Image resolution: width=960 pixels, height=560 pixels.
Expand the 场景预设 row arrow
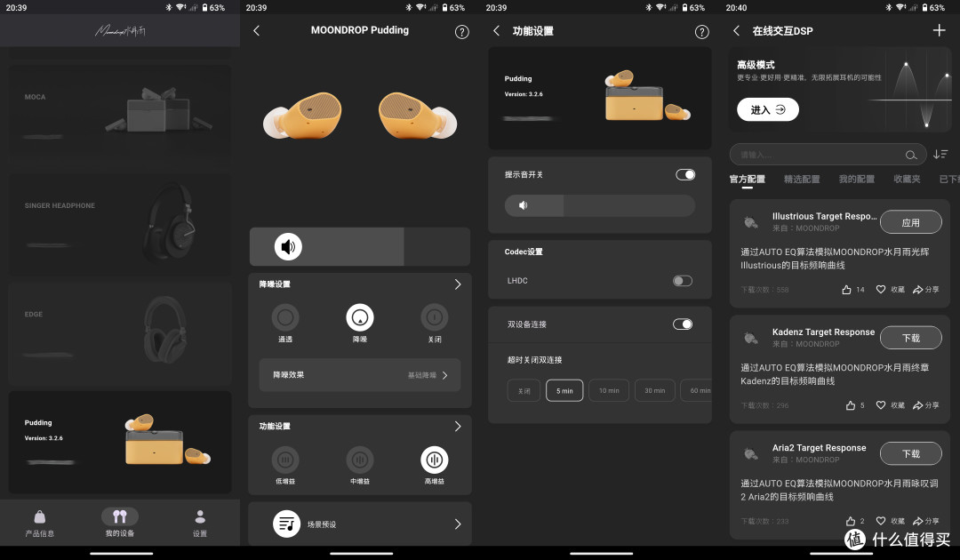[458, 524]
